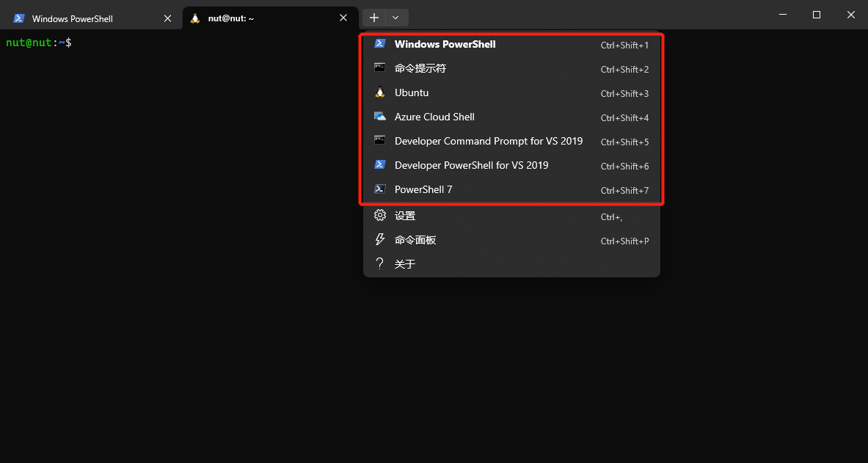Click the settings gear icon
The width and height of the screenshot is (868, 463).
coord(380,216)
